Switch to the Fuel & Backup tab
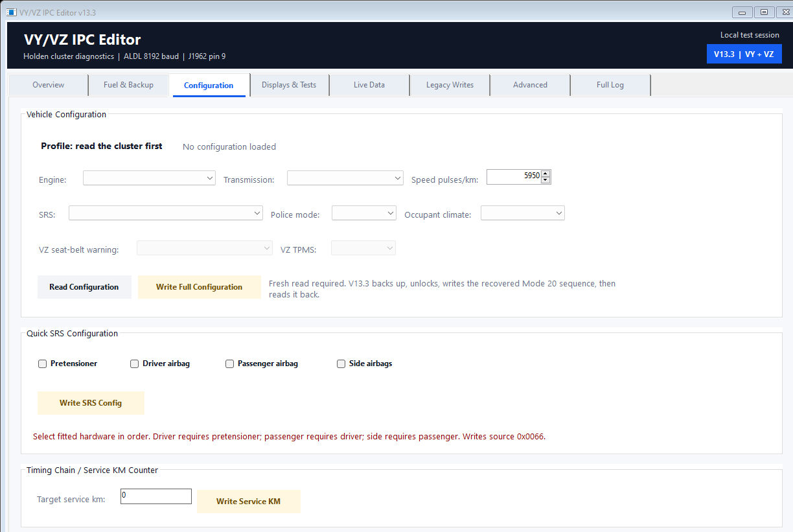The height and width of the screenshot is (532, 793). [x=128, y=85]
